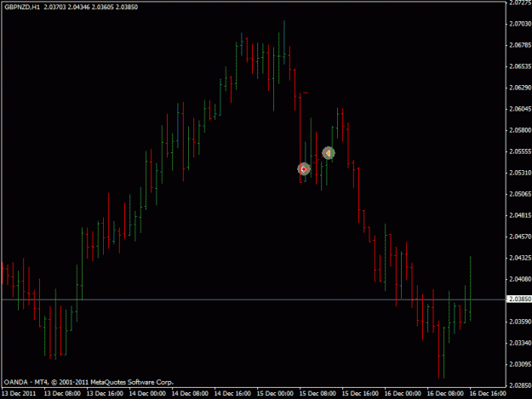This screenshot has width=532, height=399.
Task: Click the 2.07030 price scale label
Action: [520, 24]
